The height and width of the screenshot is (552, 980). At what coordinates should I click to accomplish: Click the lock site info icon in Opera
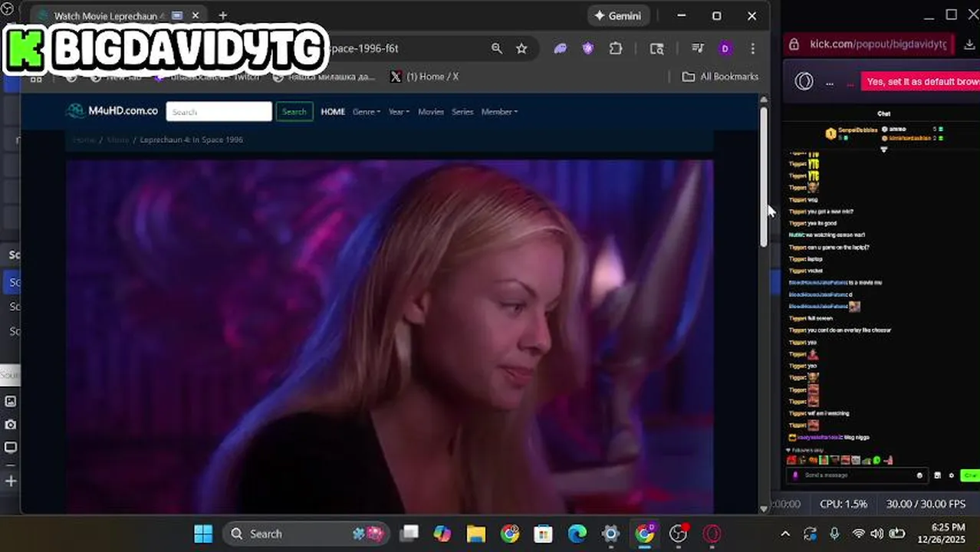pos(794,44)
